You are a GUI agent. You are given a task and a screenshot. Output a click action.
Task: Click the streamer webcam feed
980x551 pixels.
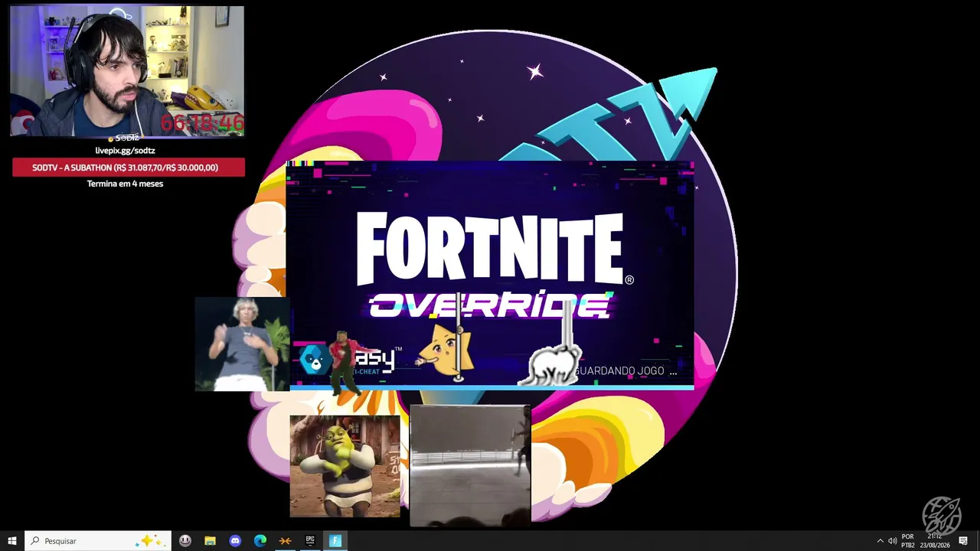coord(127,71)
